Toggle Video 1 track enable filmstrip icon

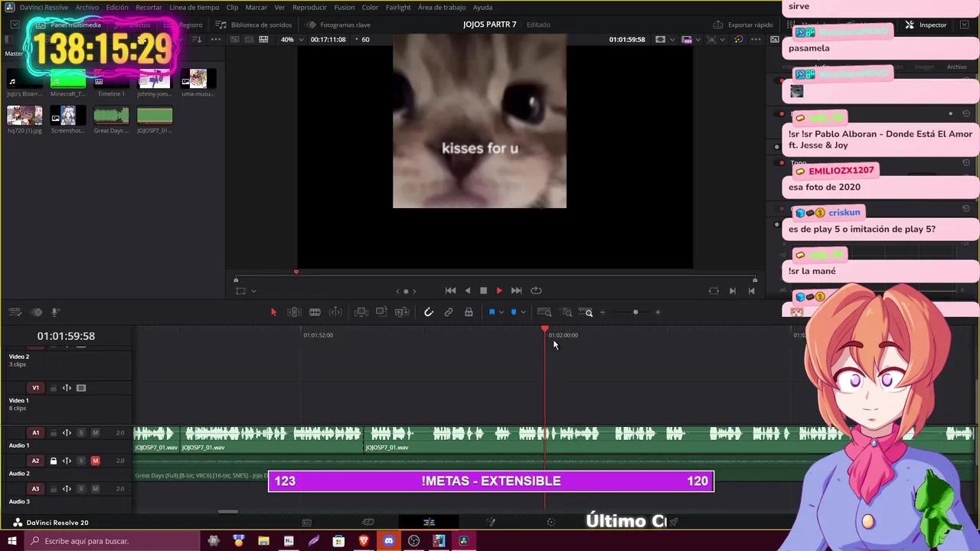[81, 388]
